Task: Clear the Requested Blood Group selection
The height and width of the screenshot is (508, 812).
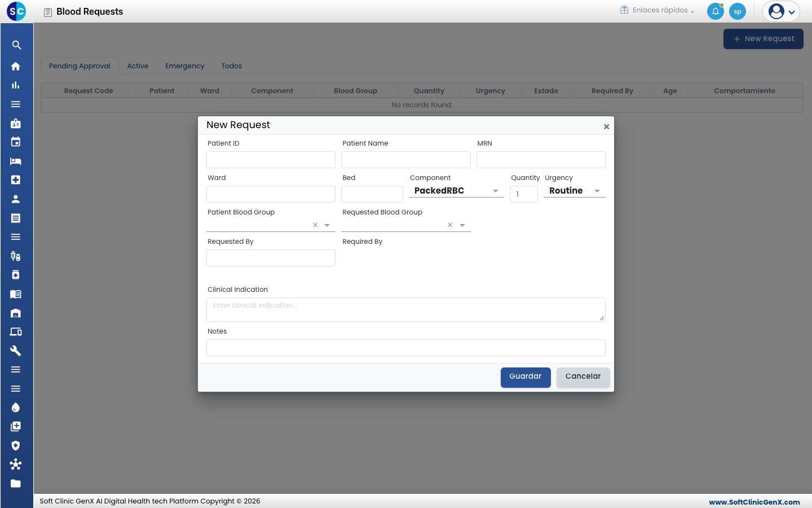Action: 450,225
